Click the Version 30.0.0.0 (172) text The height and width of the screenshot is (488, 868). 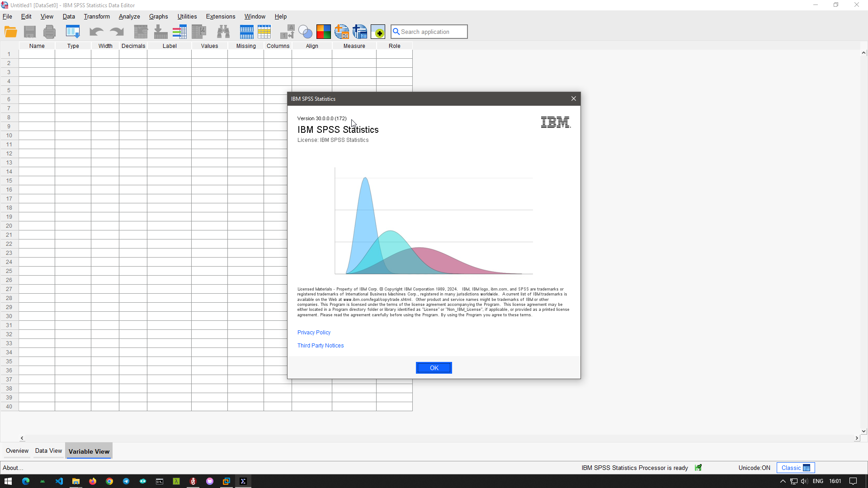(322, 118)
